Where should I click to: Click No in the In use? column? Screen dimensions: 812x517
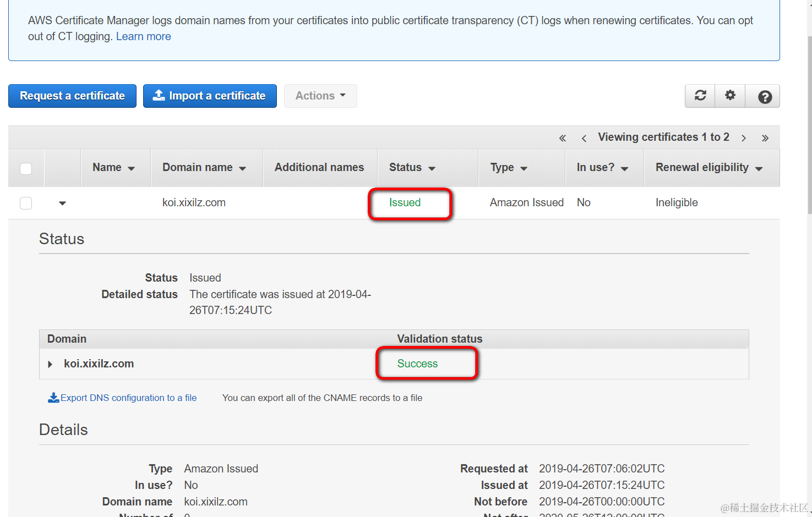(x=584, y=202)
